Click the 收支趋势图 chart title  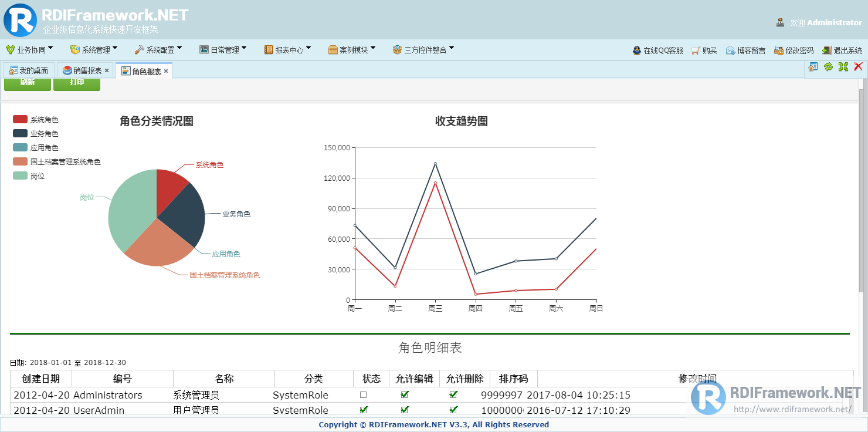coord(462,122)
